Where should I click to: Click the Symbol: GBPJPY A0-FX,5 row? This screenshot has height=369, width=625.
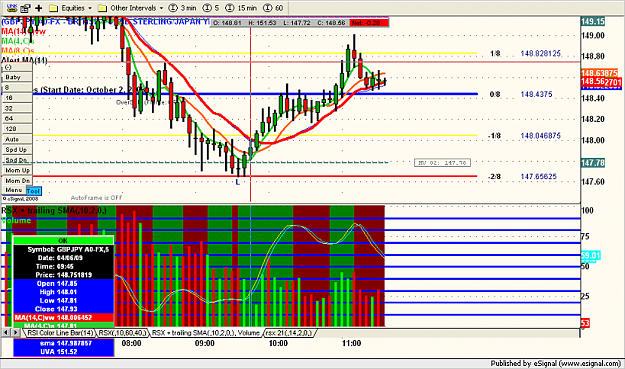pos(63,249)
